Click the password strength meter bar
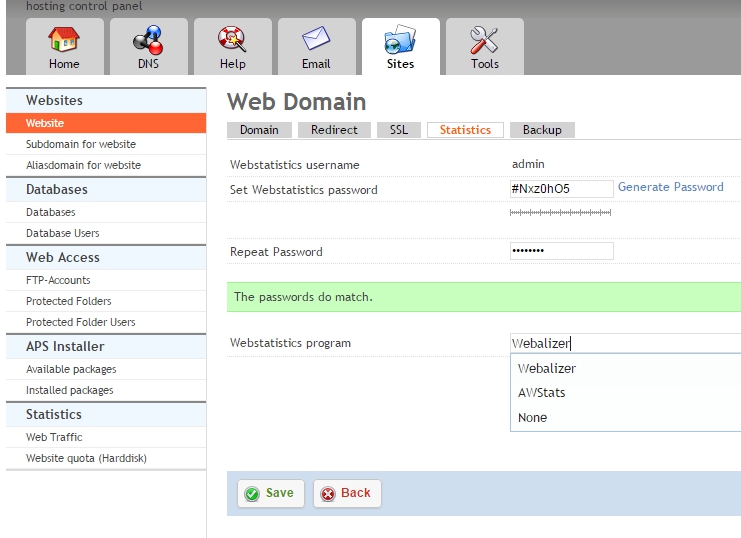 tap(560, 213)
